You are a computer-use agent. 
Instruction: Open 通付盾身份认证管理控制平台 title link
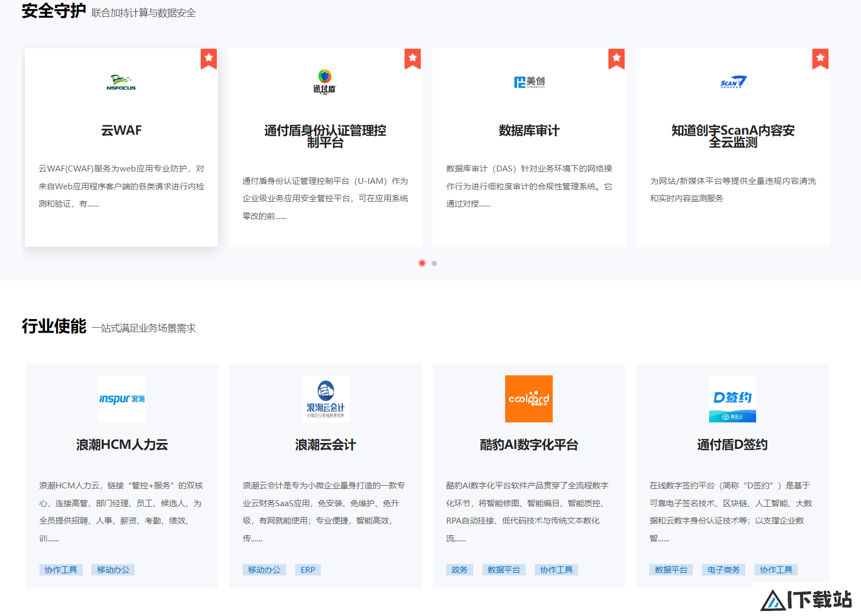pyautogui.click(x=325, y=136)
